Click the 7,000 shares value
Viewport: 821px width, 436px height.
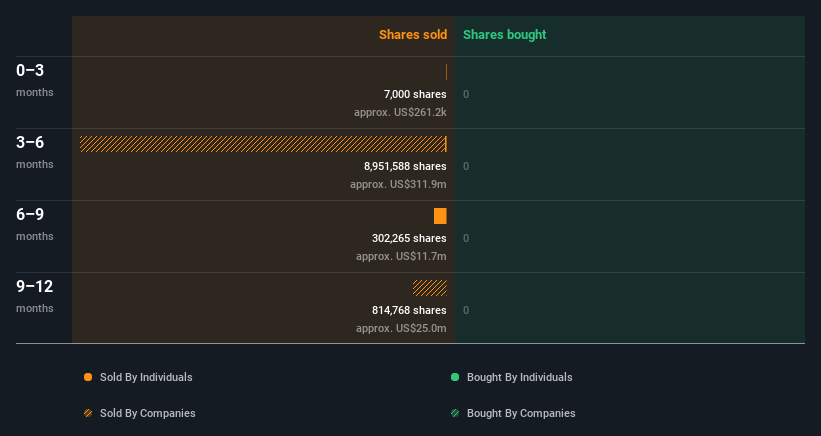[x=415, y=94]
